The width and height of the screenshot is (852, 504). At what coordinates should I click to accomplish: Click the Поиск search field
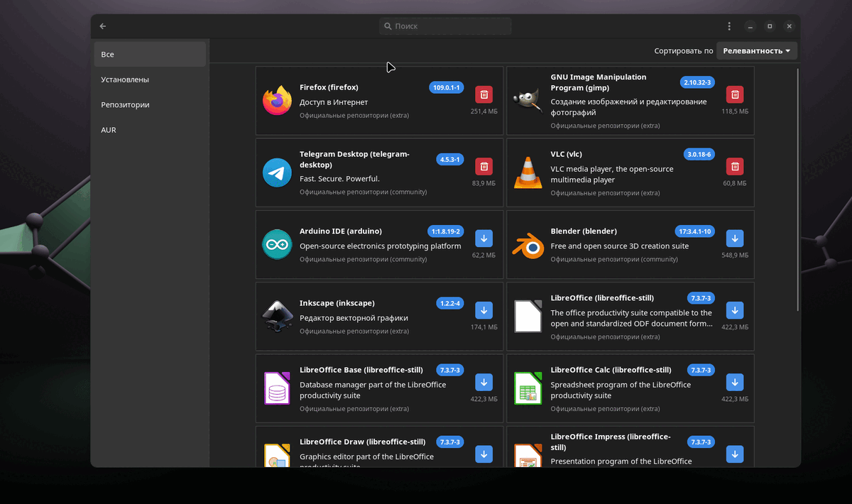(x=445, y=26)
